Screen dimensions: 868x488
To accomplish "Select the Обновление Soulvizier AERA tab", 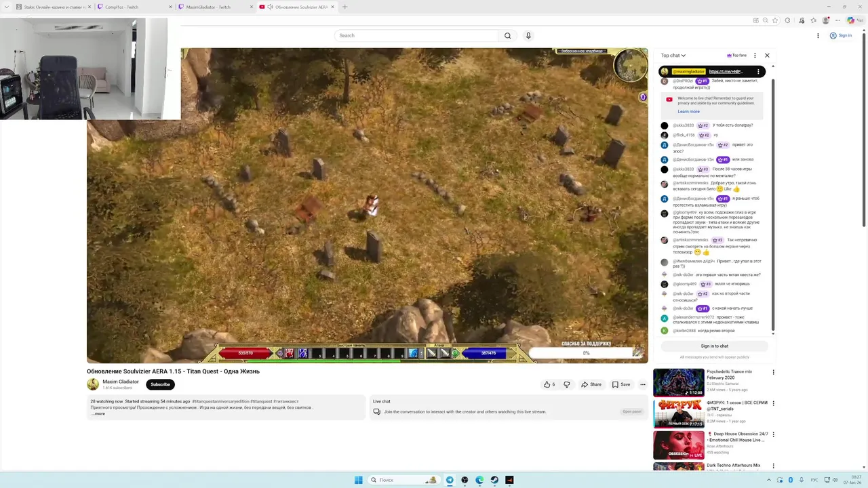I will tap(296, 7).
